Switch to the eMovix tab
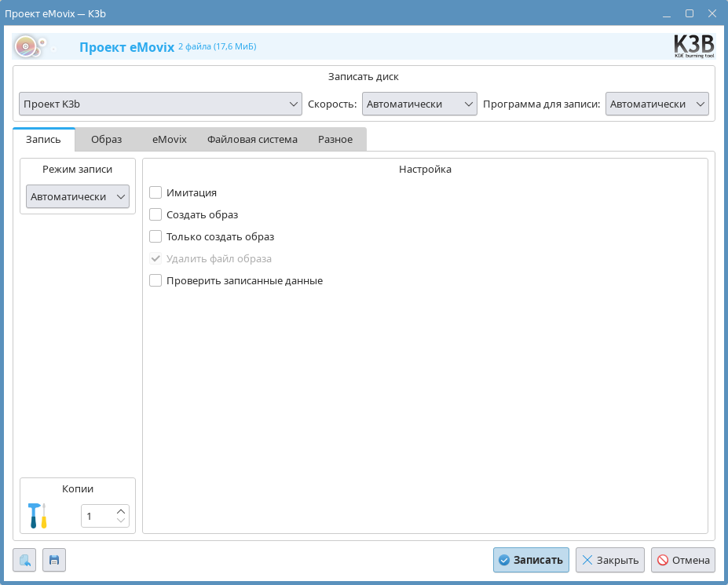 (169, 140)
